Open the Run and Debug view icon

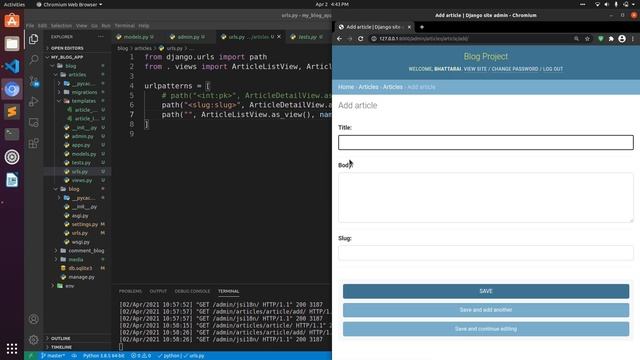tap(34, 102)
